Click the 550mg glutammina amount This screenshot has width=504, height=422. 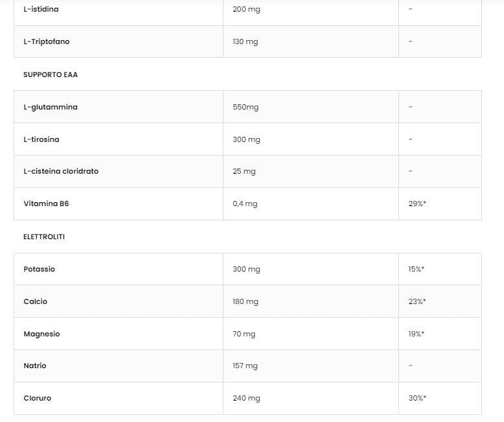click(x=246, y=107)
